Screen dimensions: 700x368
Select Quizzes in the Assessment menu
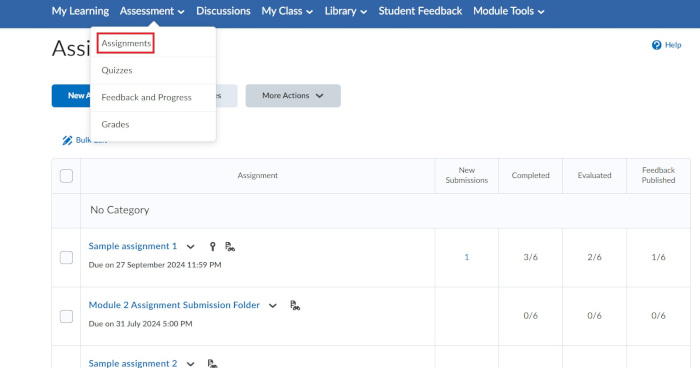[117, 71]
